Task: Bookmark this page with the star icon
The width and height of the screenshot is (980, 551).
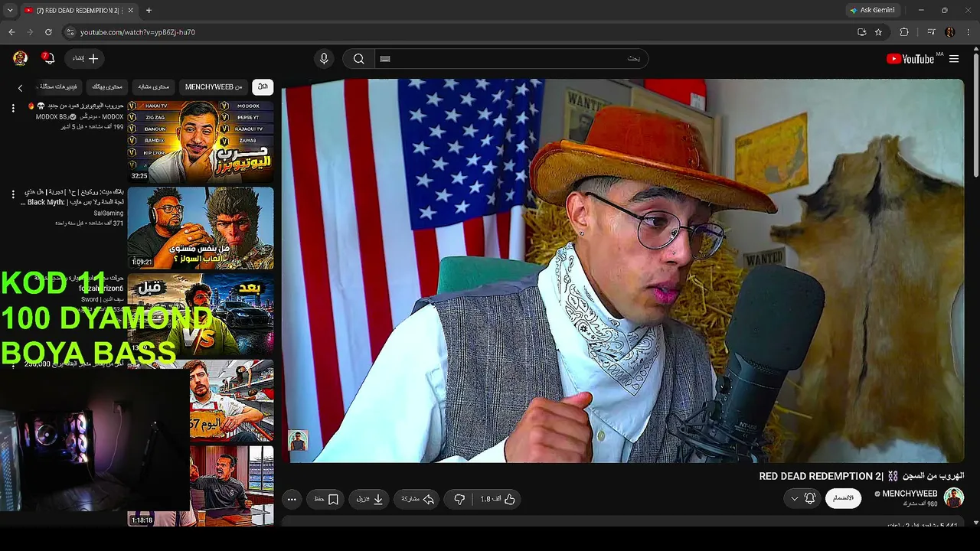Action: [878, 32]
